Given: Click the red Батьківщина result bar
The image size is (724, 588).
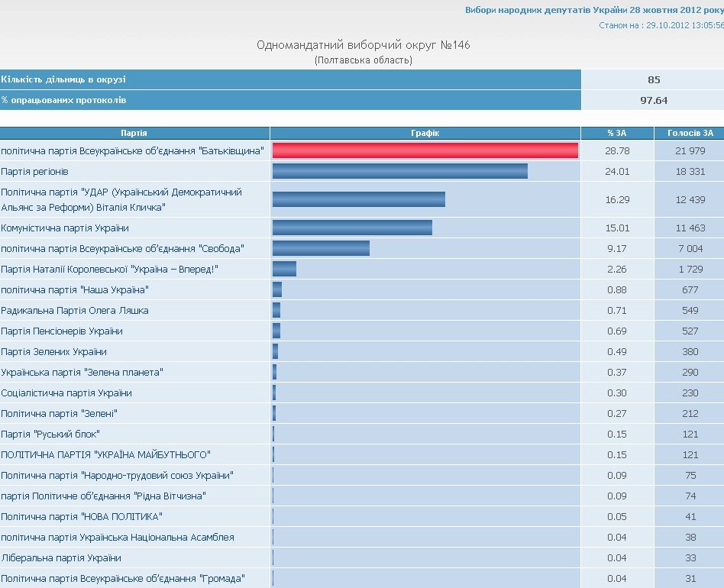Looking at the screenshot, I should 425,151.
